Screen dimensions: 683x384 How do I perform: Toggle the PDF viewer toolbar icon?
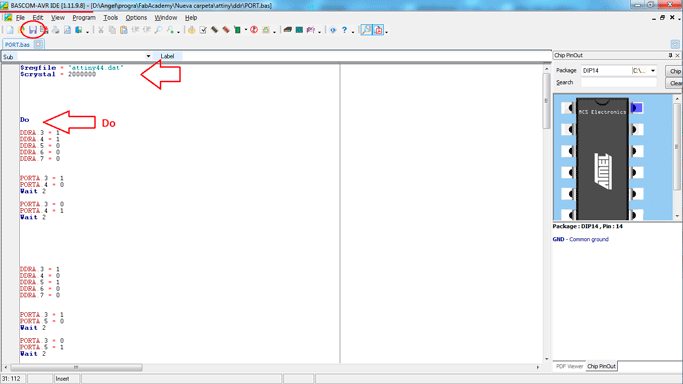[378, 30]
